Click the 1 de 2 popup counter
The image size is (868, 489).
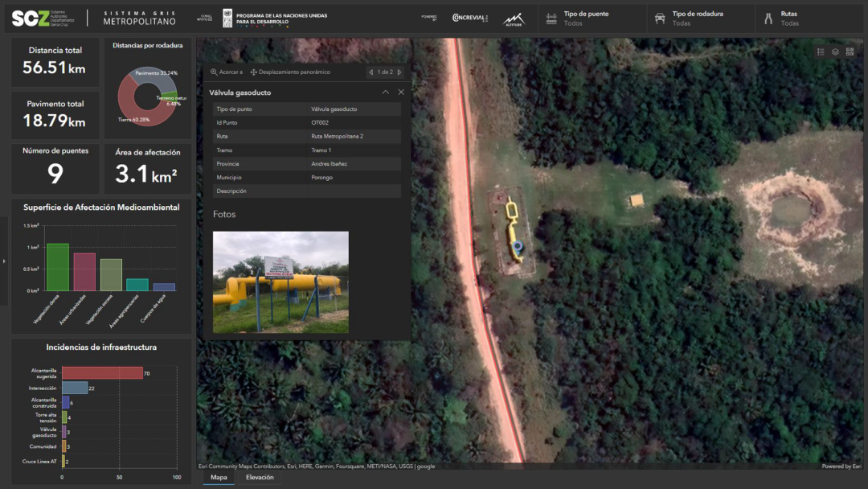point(385,72)
